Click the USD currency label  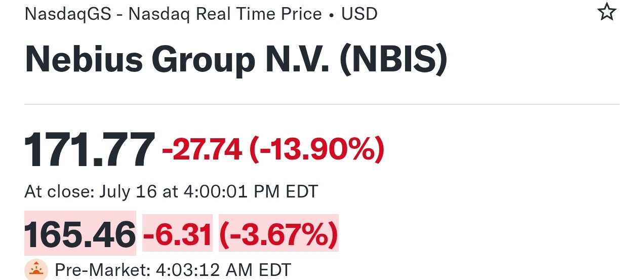pos(359,14)
